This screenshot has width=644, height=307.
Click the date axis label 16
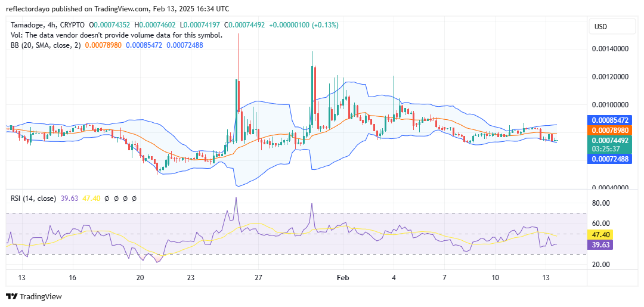pyautogui.click(x=73, y=278)
